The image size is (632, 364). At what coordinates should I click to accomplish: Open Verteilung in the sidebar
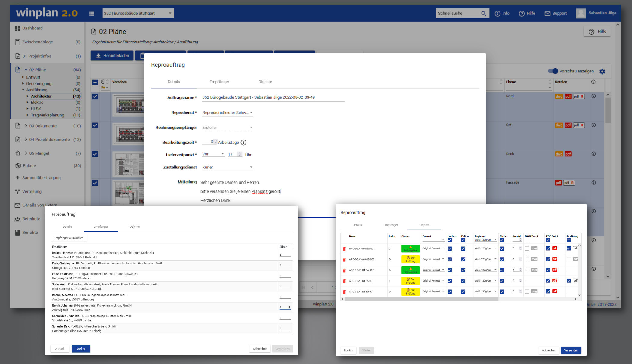click(x=28, y=191)
